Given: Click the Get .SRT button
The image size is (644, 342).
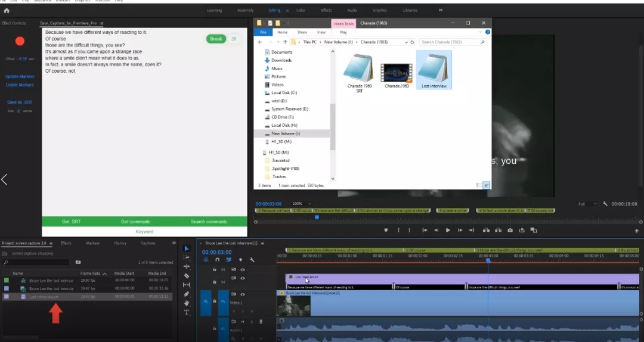Looking at the screenshot, I should click(x=71, y=221).
